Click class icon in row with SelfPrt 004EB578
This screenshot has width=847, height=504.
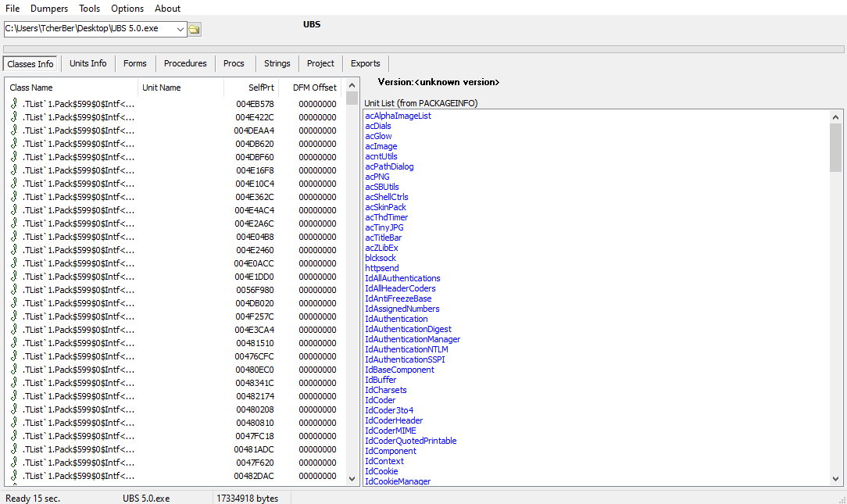(14, 104)
